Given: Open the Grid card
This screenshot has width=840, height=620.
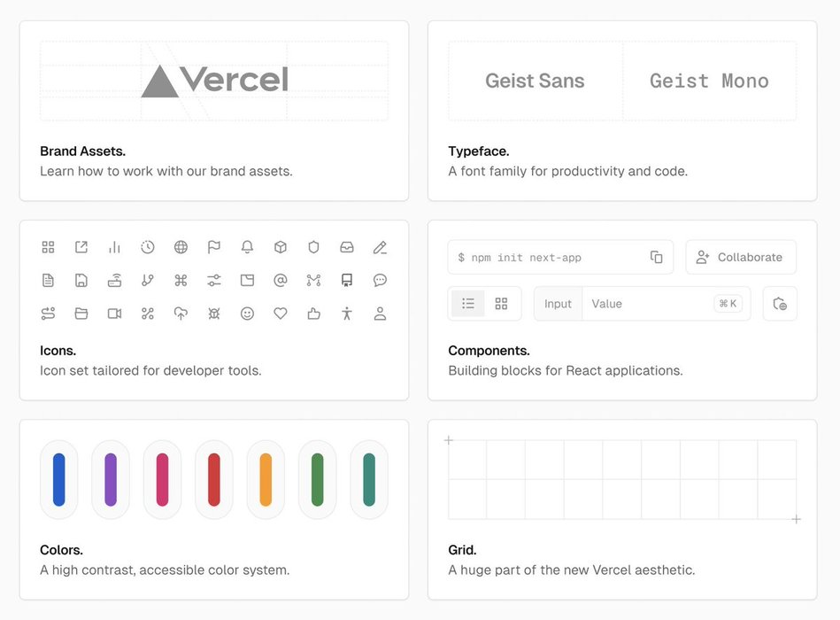Looking at the screenshot, I should (622, 509).
